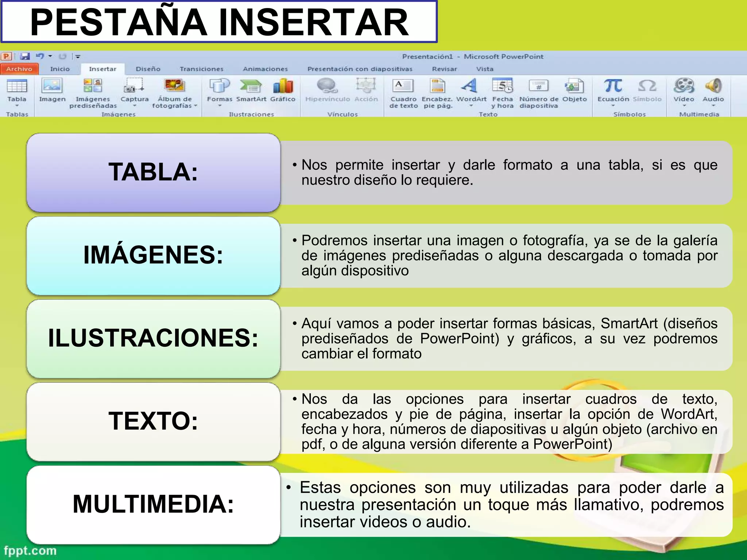This screenshot has height=560, width=747.
Task: Open Encabez. pie pág. icon
Action: pyautogui.click(x=437, y=86)
